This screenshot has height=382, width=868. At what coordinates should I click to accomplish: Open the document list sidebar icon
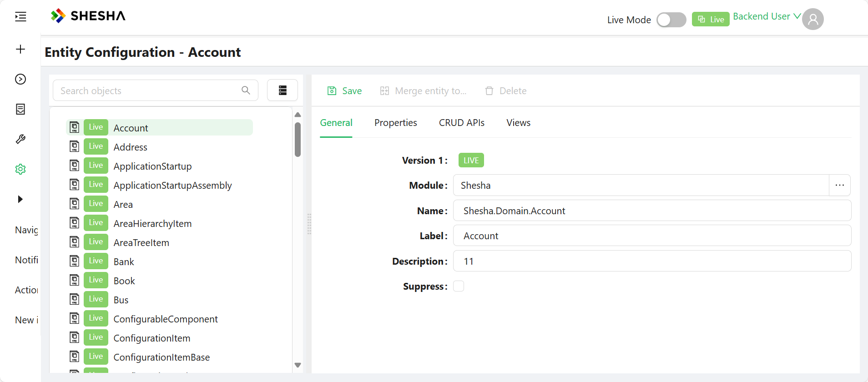[x=20, y=109]
